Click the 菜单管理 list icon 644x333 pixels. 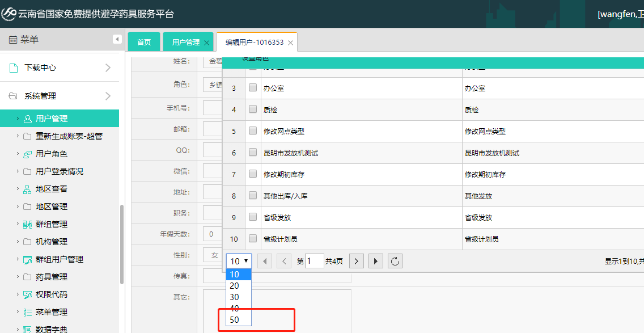tap(28, 313)
